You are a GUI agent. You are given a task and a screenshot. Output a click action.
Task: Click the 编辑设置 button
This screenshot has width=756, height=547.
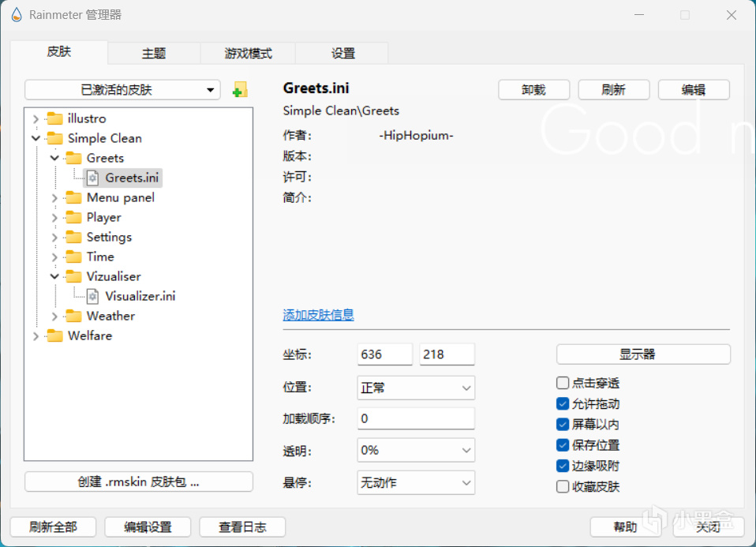coord(148,526)
